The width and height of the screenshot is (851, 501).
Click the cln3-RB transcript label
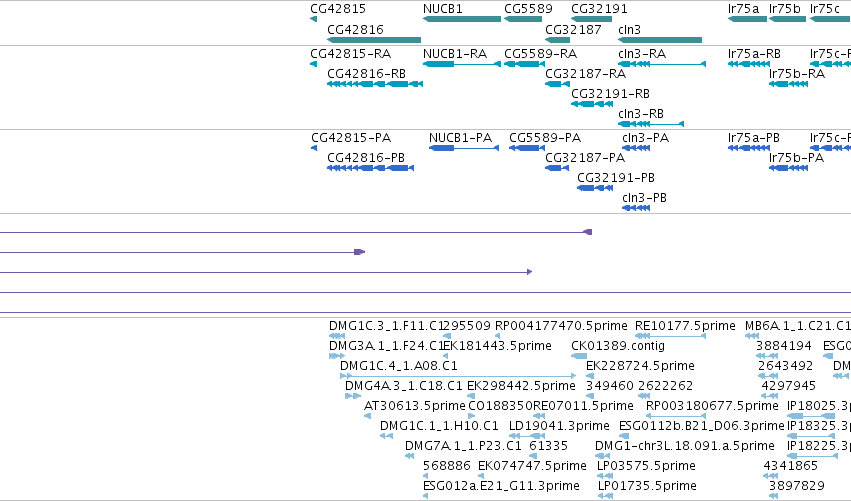pos(641,114)
